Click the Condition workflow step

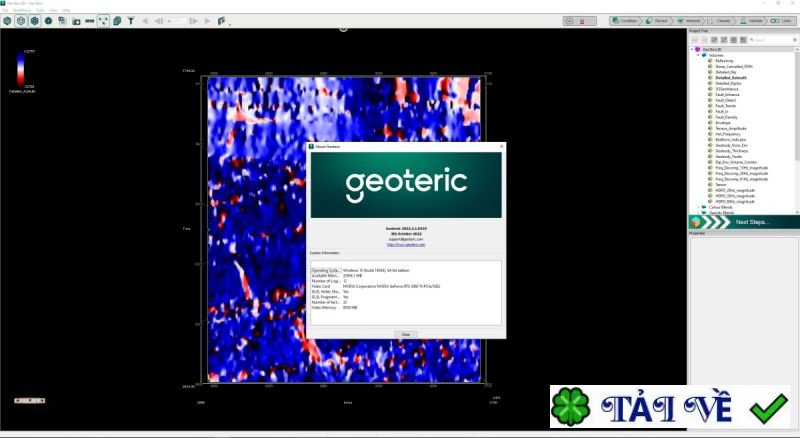click(626, 21)
